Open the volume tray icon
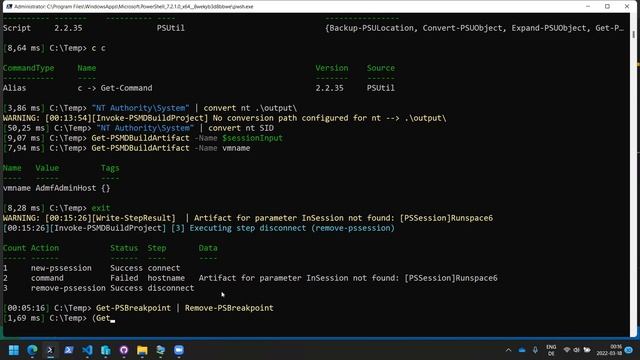This screenshot has width=640, height=360. click(x=576, y=350)
